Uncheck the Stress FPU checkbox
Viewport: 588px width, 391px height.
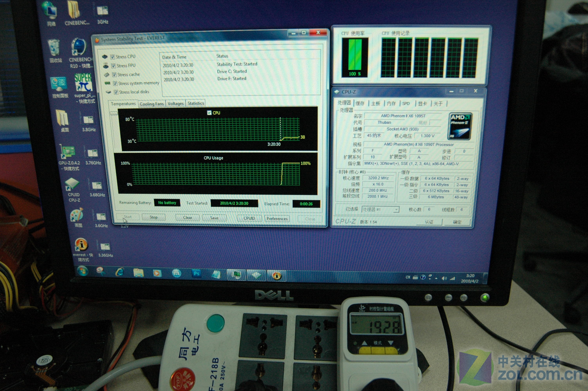click(113, 66)
